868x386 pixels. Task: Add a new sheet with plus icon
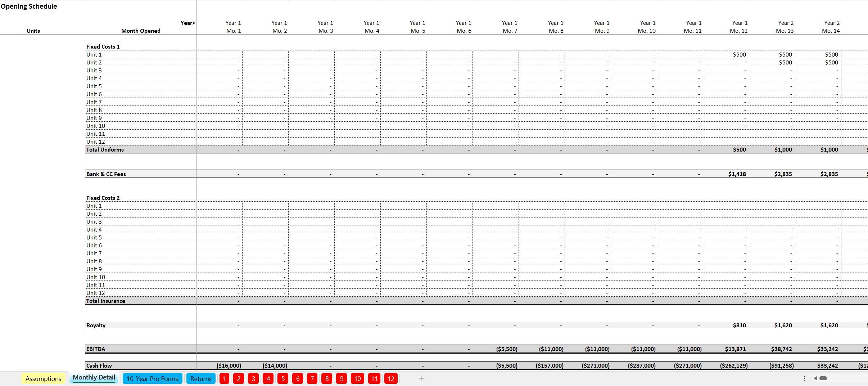pos(421,378)
